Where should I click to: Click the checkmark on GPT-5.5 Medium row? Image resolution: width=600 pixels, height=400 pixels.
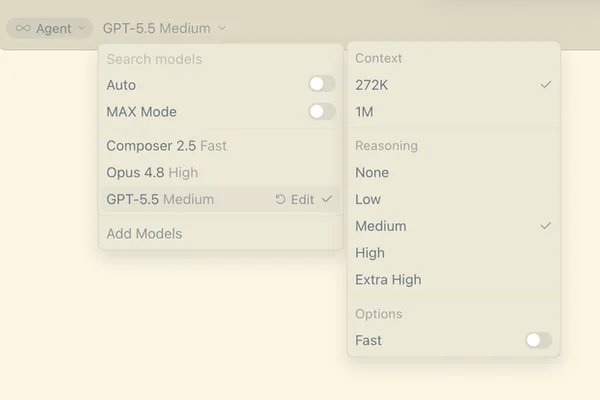coord(327,199)
